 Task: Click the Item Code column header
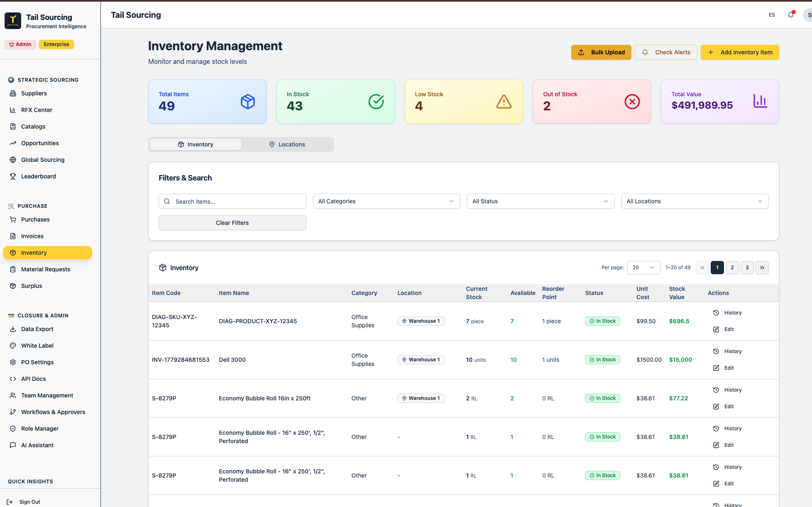coord(166,293)
